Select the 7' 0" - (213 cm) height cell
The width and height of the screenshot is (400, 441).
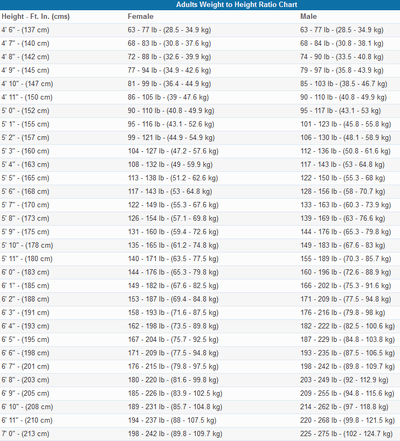pyautogui.click(x=25, y=433)
